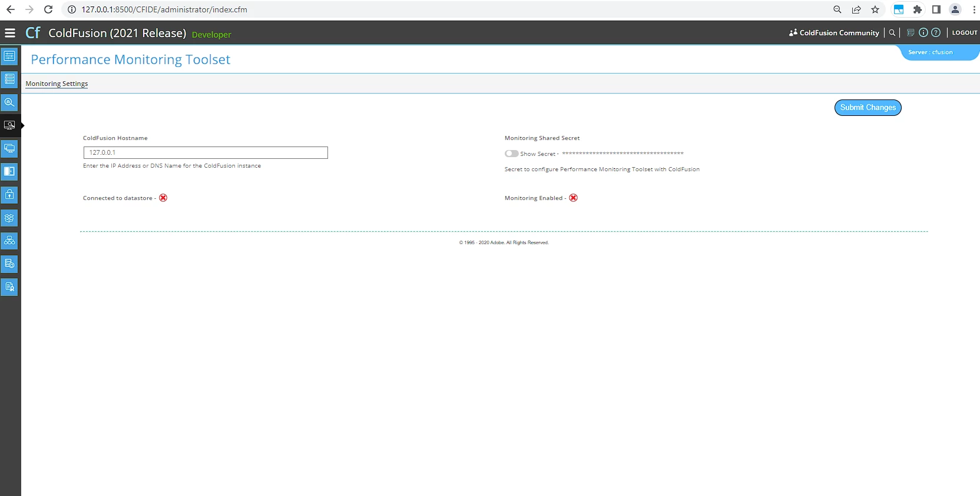Image resolution: width=980 pixels, height=496 pixels.
Task: Click the masked Monitoring Shared Secret value
Action: point(623,154)
